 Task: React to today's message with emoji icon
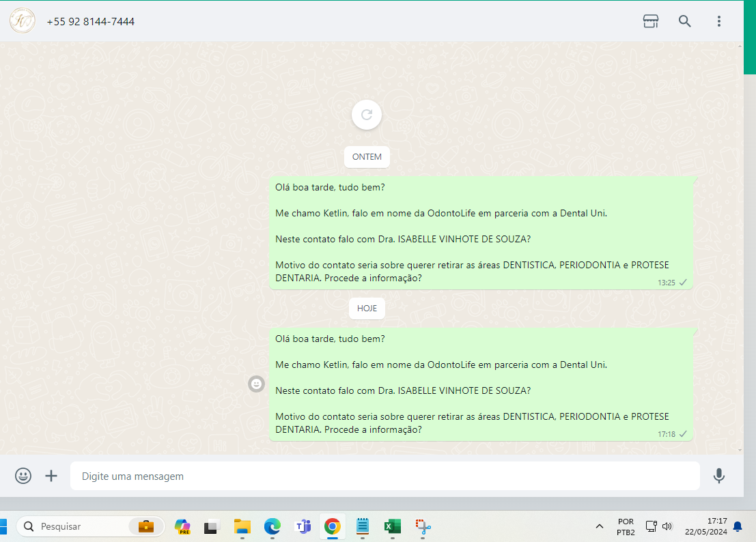pyautogui.click(x=257, y=384)
